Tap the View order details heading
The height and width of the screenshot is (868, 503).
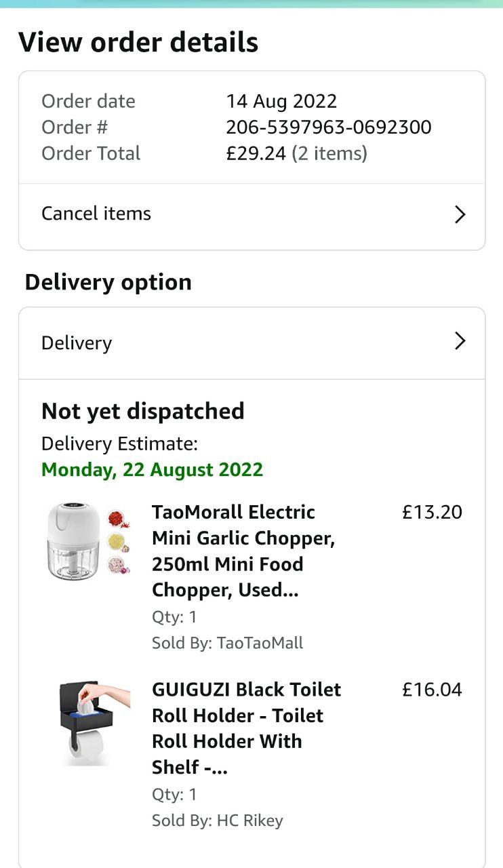pyautogui.click(x=138, y=42)
